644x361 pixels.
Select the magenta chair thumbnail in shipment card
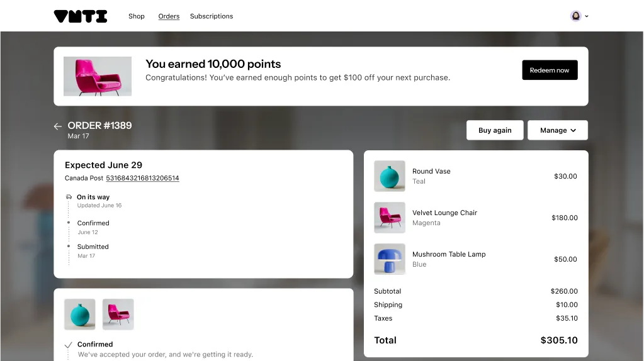click(x=118, y=314)
